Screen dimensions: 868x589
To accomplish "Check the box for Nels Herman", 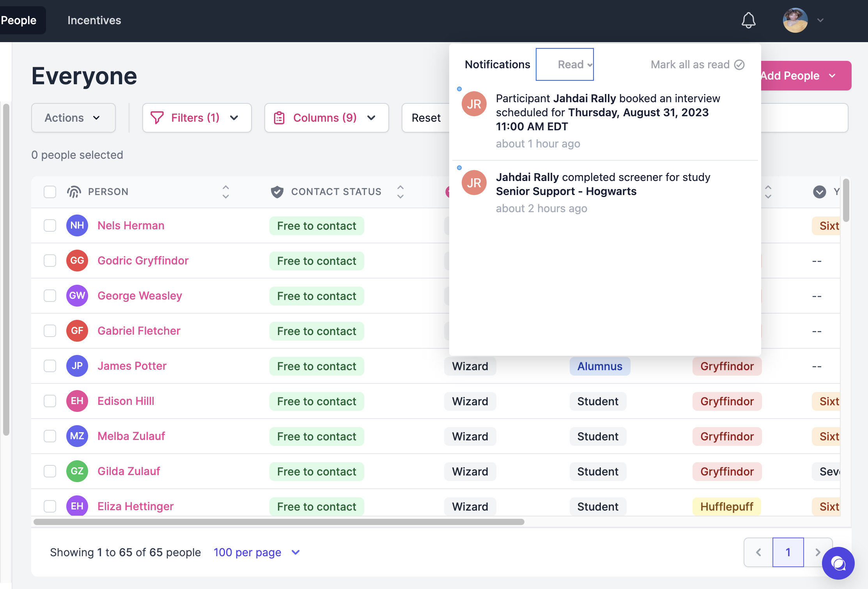I will (50, 225).
